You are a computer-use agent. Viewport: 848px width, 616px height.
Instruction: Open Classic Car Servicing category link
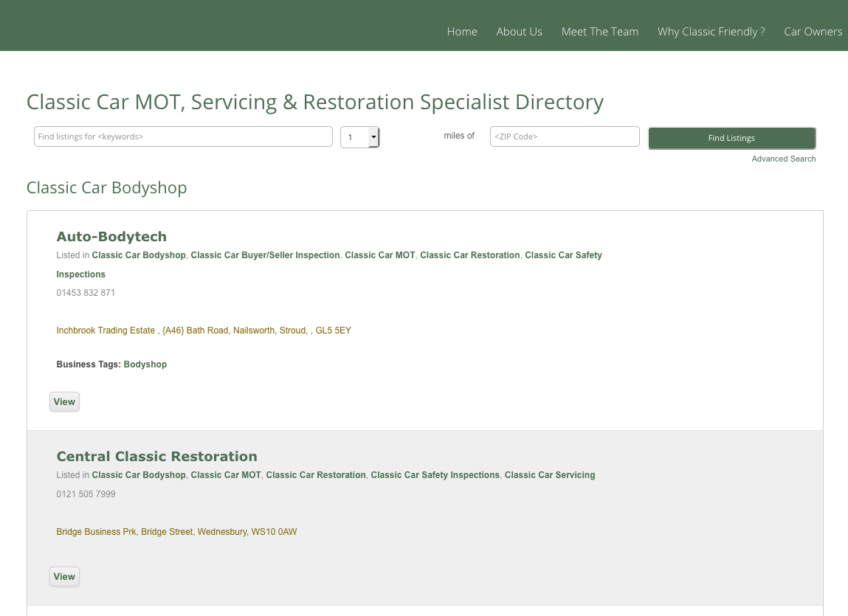(x=550, y=475)
